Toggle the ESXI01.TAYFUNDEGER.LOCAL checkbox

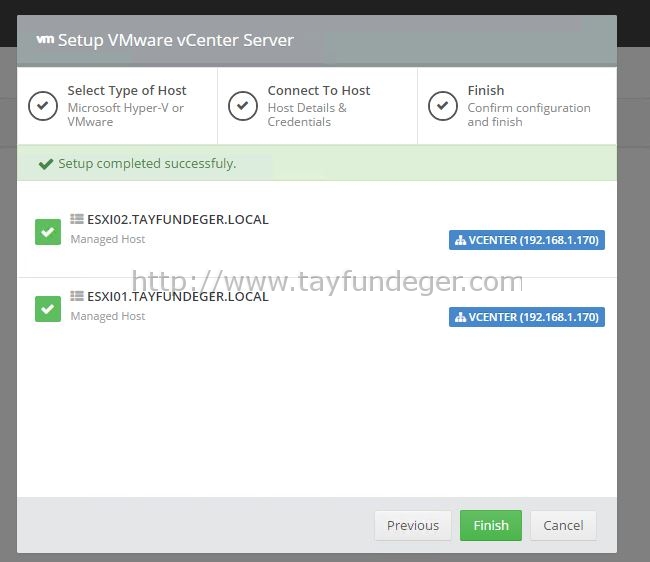click(x=48, y=309)
